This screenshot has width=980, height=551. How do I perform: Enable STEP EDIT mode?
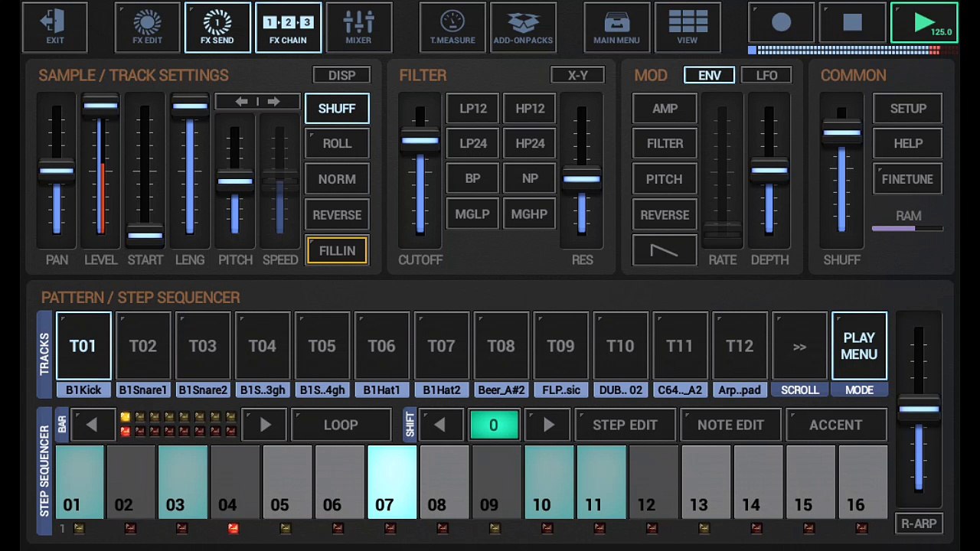point(625,425)
